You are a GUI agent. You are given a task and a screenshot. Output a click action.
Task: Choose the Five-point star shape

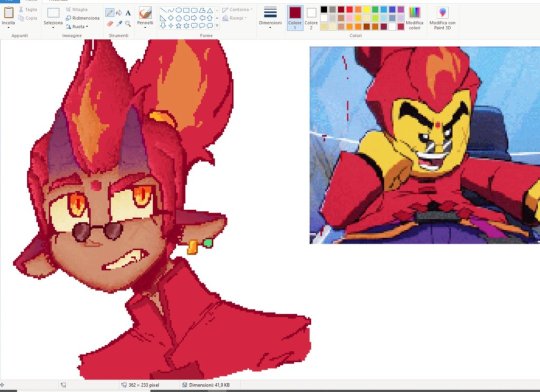tap(179, 25)
